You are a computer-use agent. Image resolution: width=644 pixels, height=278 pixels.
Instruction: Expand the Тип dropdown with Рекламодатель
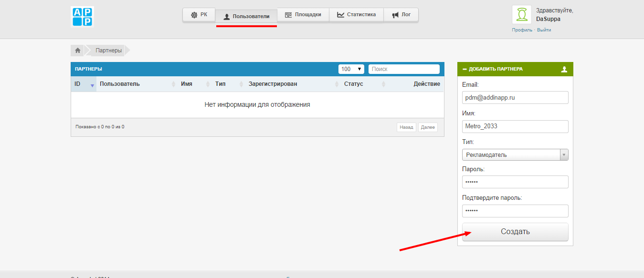click(x=515, y=155)
